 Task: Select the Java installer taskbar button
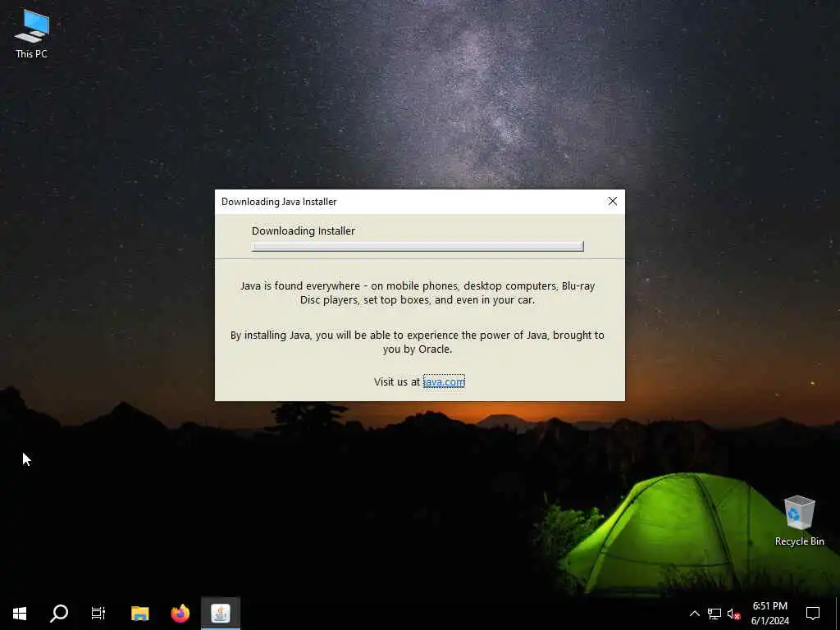click(x=221, y=614)
